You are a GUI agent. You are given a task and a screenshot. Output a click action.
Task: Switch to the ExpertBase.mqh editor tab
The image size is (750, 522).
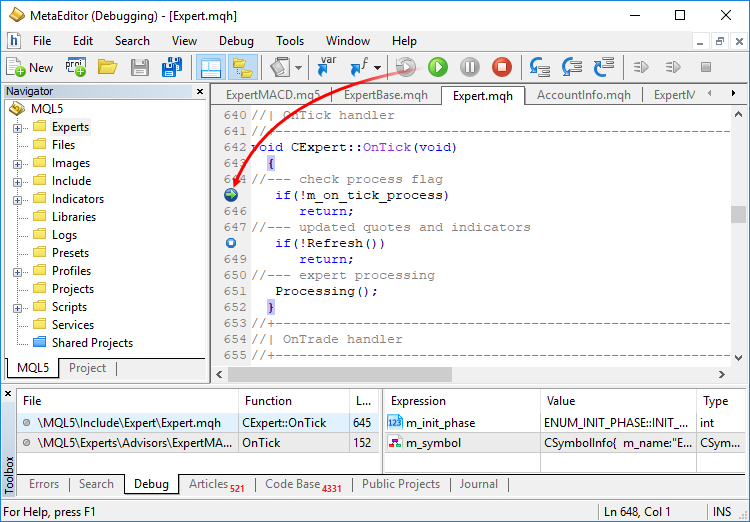386,95
